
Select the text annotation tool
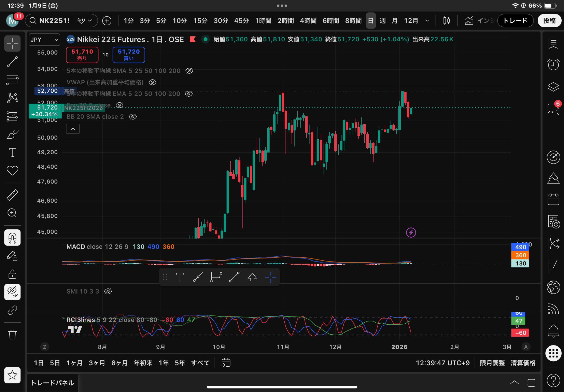(x=12, y=153)
